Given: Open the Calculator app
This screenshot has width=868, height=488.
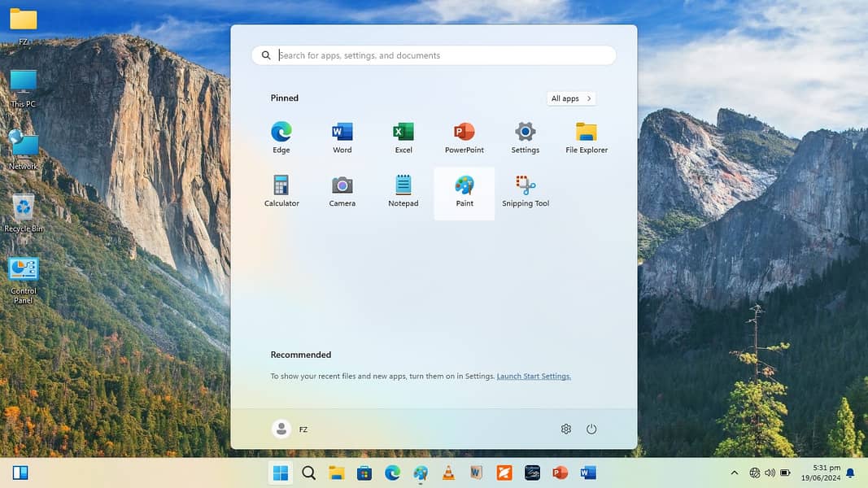Looking at the screenshot, I should click(281, 191).
